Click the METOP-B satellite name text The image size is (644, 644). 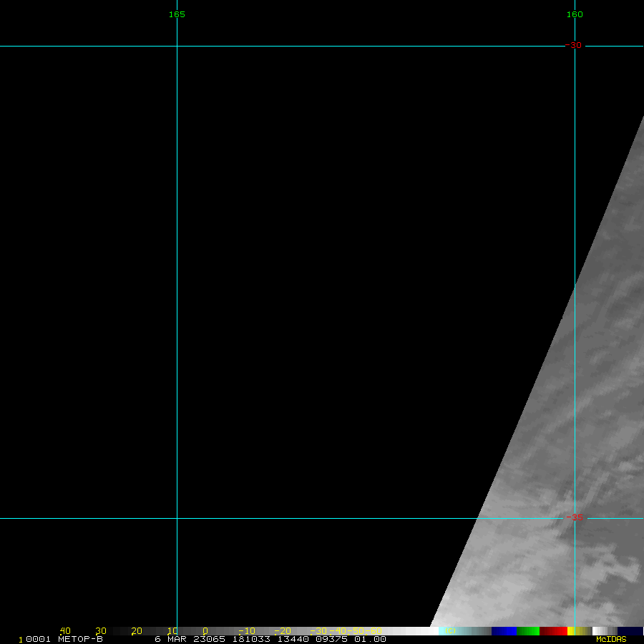[x=80, y=639]
